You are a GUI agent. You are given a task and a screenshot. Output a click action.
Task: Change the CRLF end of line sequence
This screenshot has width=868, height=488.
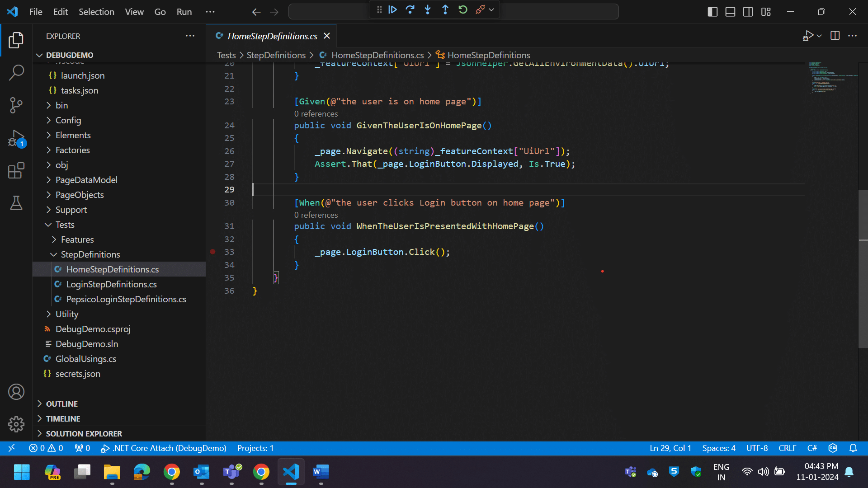(788, 448)
